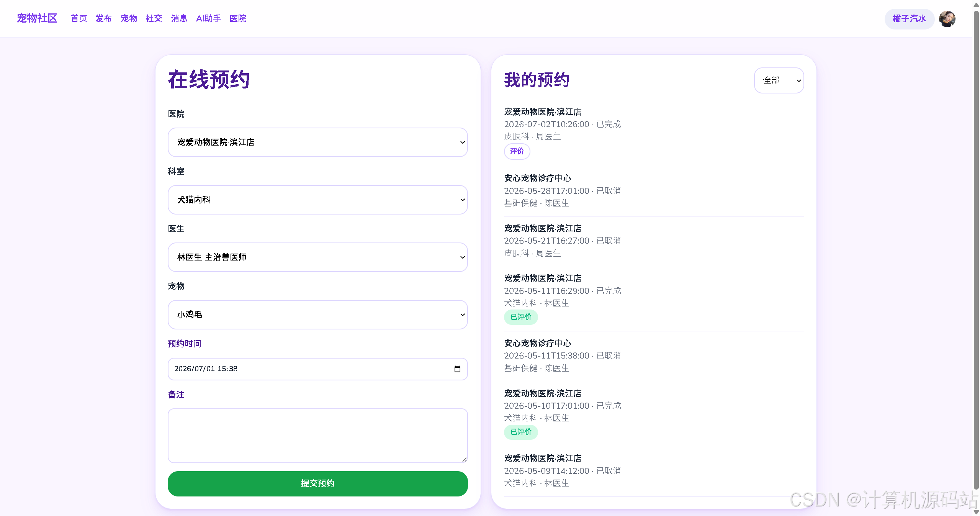Click 2026-05-10T17:01:00 · 已完成 text
The width and height of the screenshot is (980, 516).
pyautogui.click(x=562, y=406)
